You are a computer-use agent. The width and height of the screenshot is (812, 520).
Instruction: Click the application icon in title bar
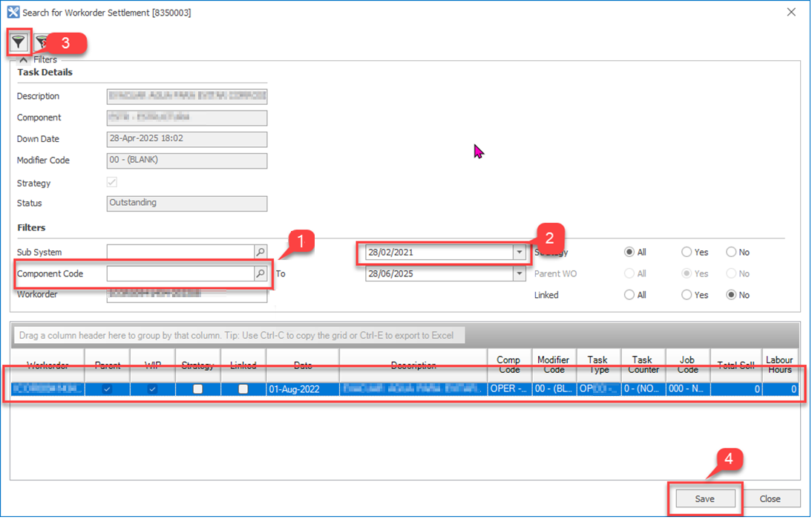pyautogui.click(x=13, y=12)
